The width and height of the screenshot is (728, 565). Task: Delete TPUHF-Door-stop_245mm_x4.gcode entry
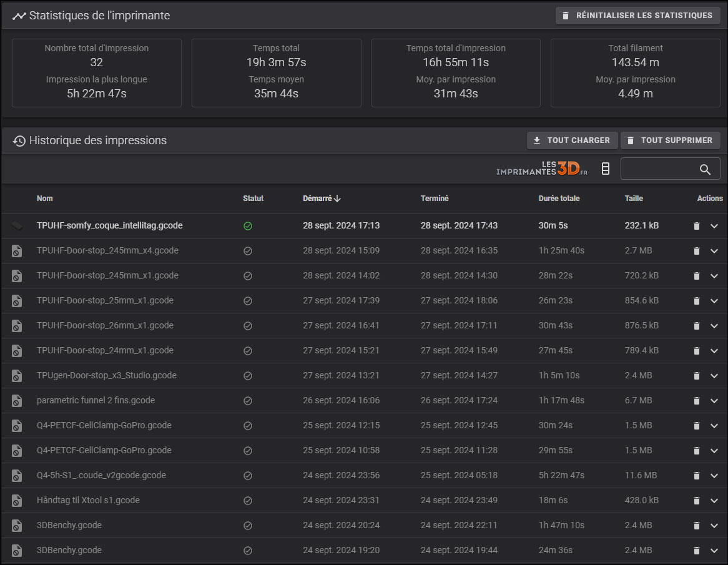(696, 251)
